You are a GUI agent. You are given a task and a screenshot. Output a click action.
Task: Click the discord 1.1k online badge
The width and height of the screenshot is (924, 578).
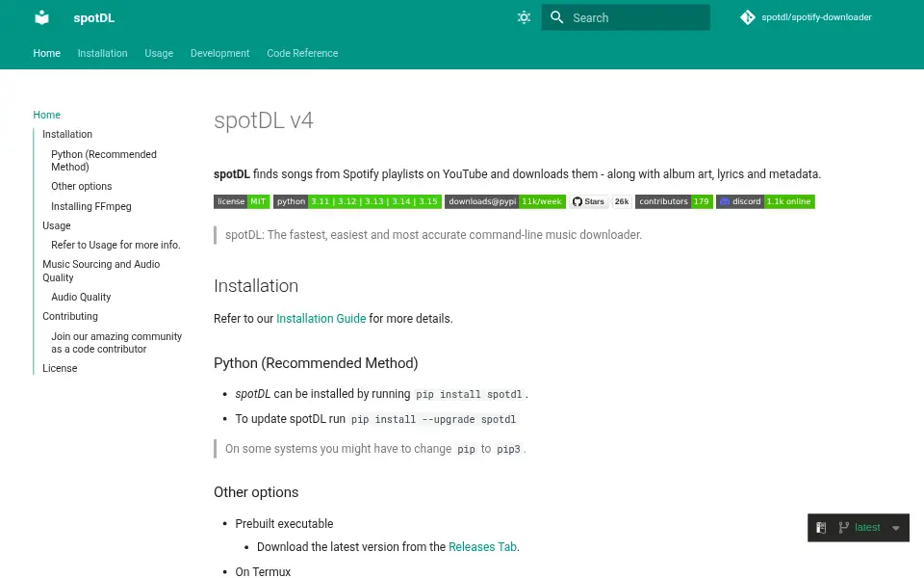pyautogui.click(x=765, y=201)
